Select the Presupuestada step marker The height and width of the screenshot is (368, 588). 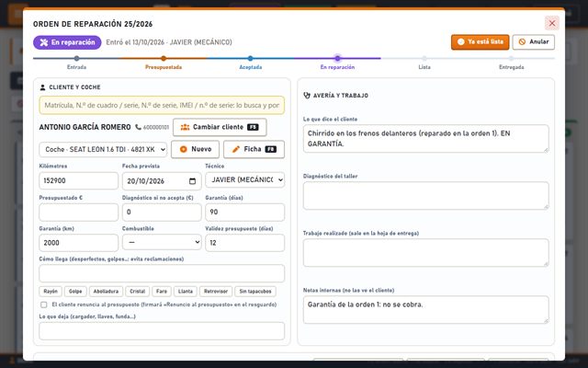pyautogui.click(x=164, y=59)
